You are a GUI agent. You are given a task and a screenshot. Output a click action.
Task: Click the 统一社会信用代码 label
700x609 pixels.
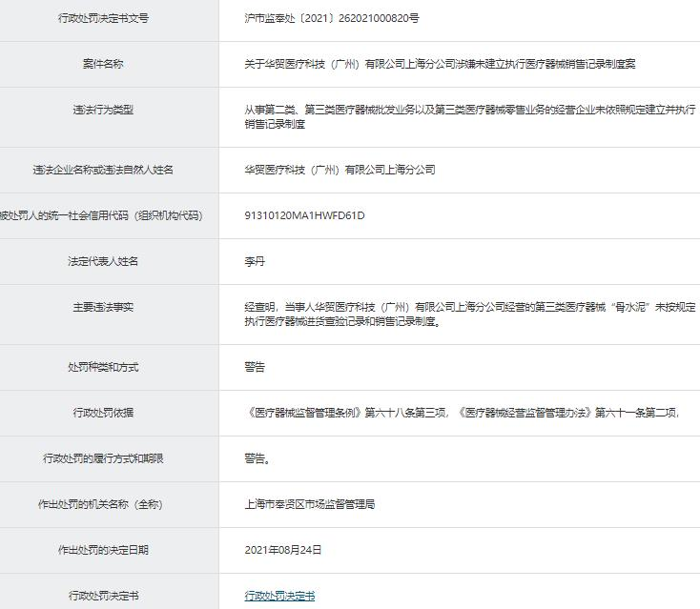(x=101, y=216)
